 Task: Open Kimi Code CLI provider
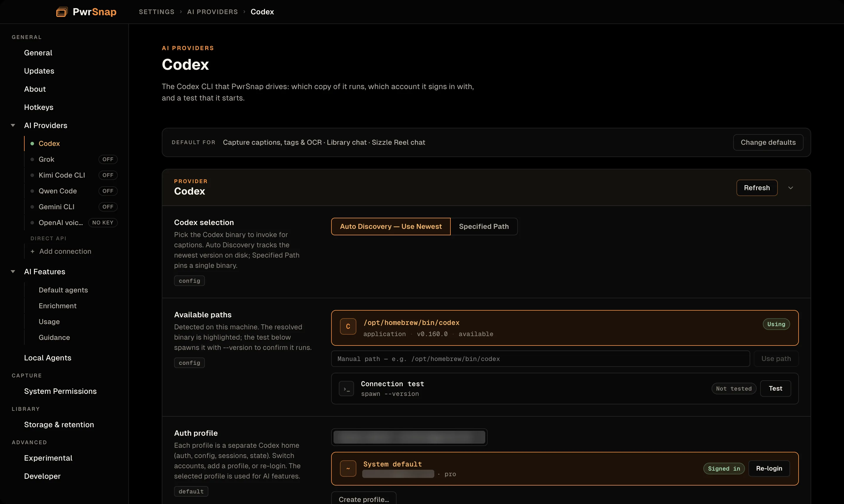tap(62, 175)
